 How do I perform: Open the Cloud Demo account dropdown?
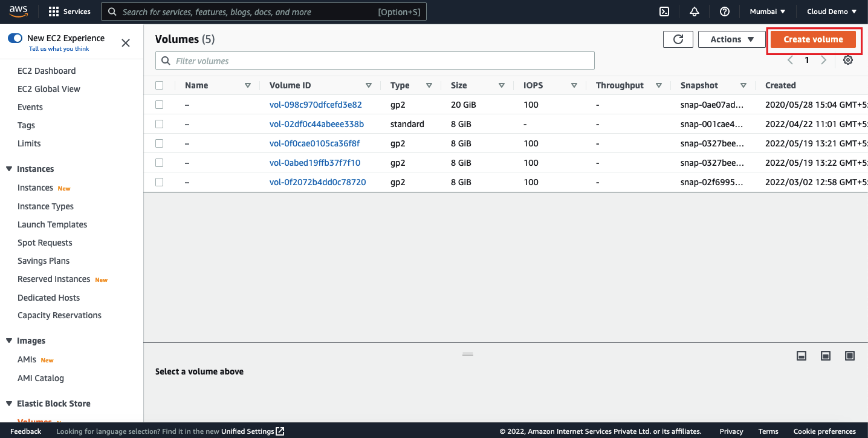[x=832, y=11]
